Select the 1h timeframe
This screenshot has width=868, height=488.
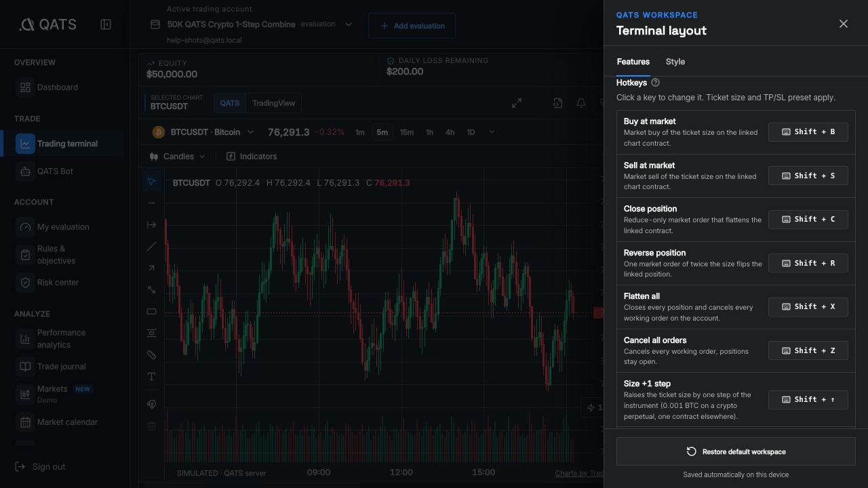click(429, 132)
